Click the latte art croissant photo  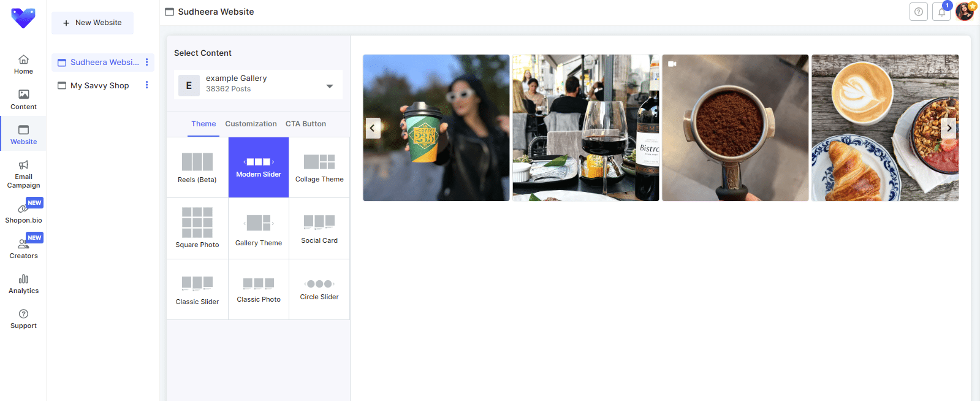click(884, 128)
